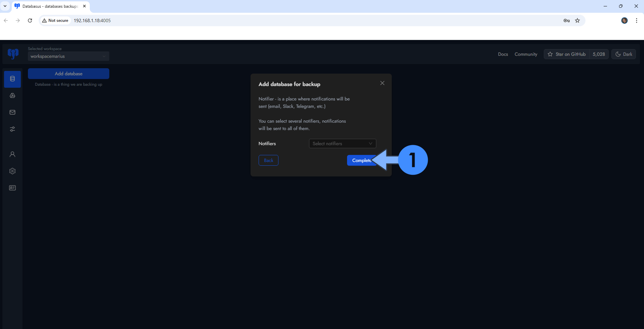
Task: Go Back in the dialog
Action: 268,160
